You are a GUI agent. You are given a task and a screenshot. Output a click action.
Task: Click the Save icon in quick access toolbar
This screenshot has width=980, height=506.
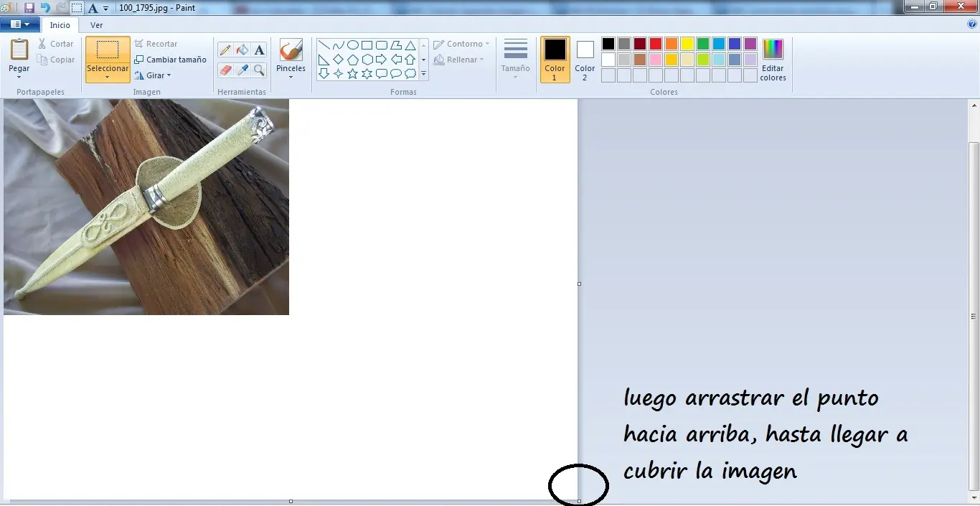tap(29, 8)
